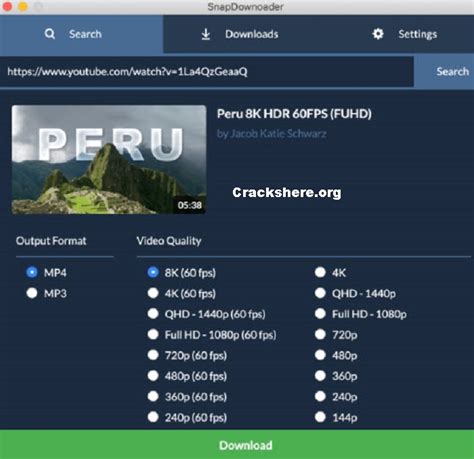
Task: Click the SnapDownloader window title
Action: (246, 7)
